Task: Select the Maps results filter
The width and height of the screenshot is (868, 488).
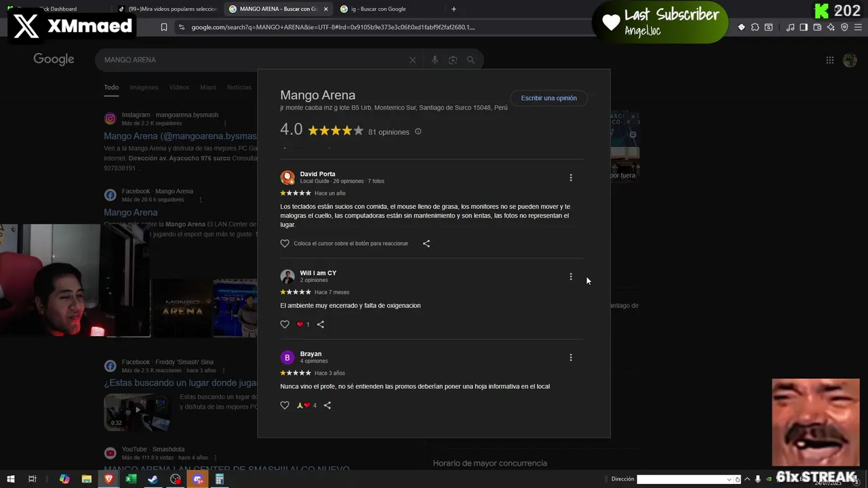Action: [208, 87]
